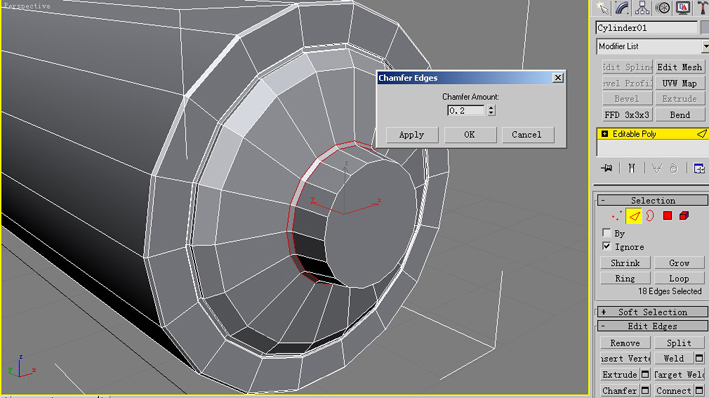Switch to the Hierarchy panel tab
709x398 pixels.
click(x=642, y=8)
